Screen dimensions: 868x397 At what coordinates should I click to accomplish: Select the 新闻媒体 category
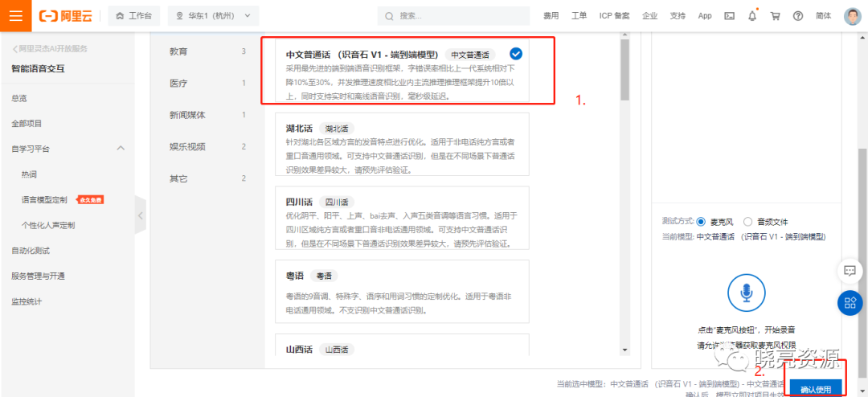tap(207, 115)
